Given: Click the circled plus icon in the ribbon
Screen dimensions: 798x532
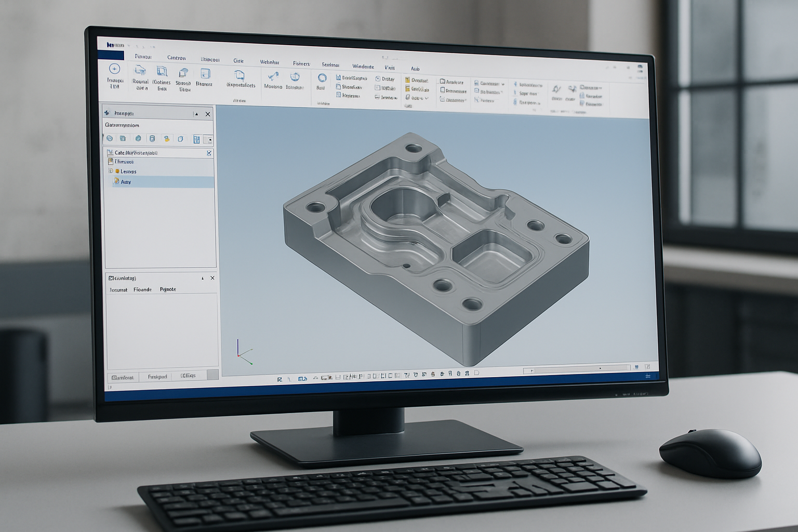Looking at the screenshot, I should click(114, 69).
